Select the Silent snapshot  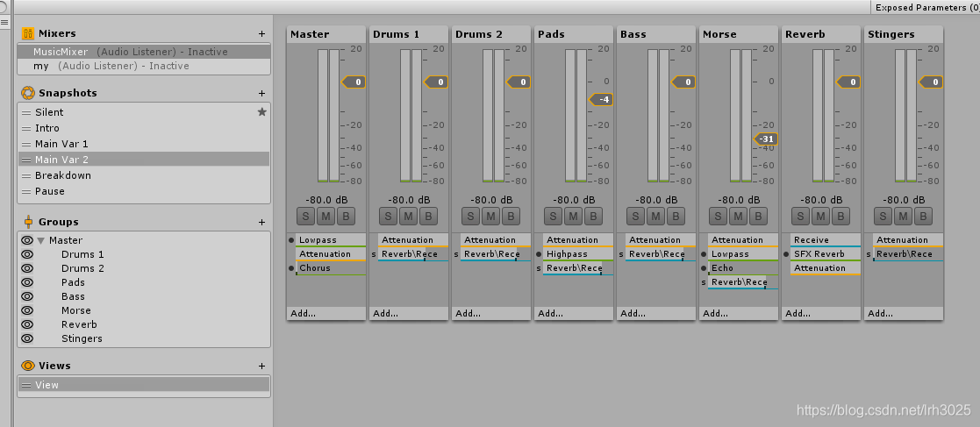point(145,112)
